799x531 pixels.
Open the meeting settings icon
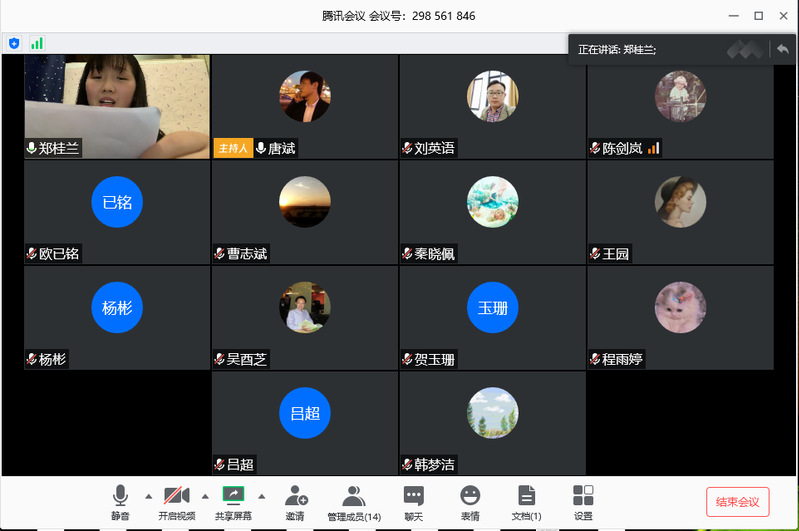click(x=583, y=496)
